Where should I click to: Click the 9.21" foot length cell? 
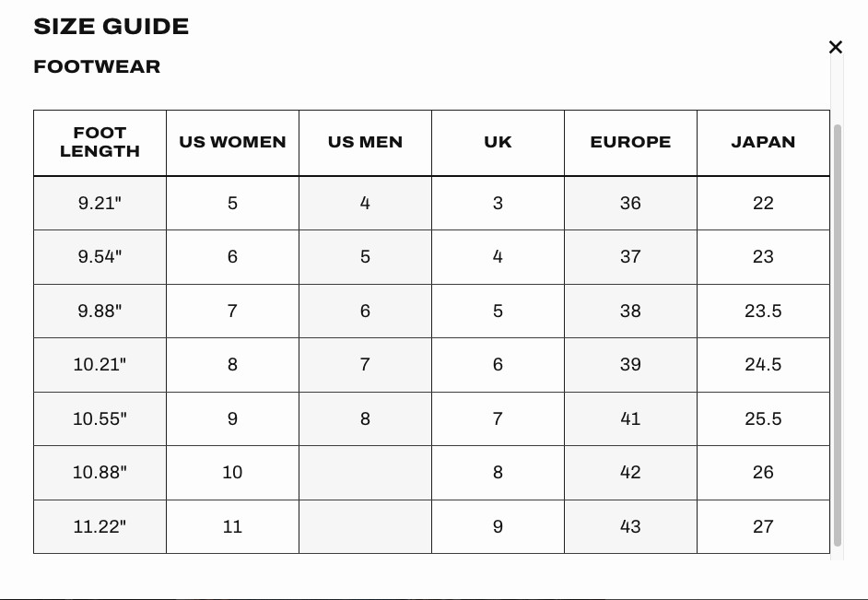(x=100, y=203)
